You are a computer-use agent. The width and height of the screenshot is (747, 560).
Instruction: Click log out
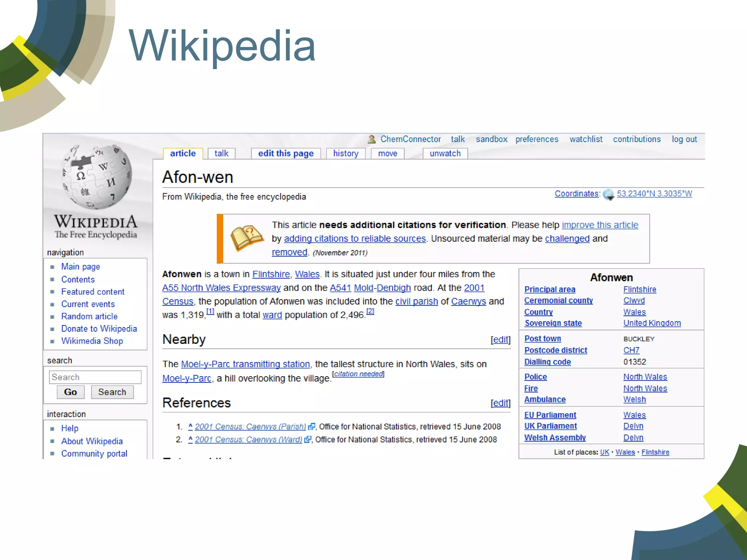(684, 139)
